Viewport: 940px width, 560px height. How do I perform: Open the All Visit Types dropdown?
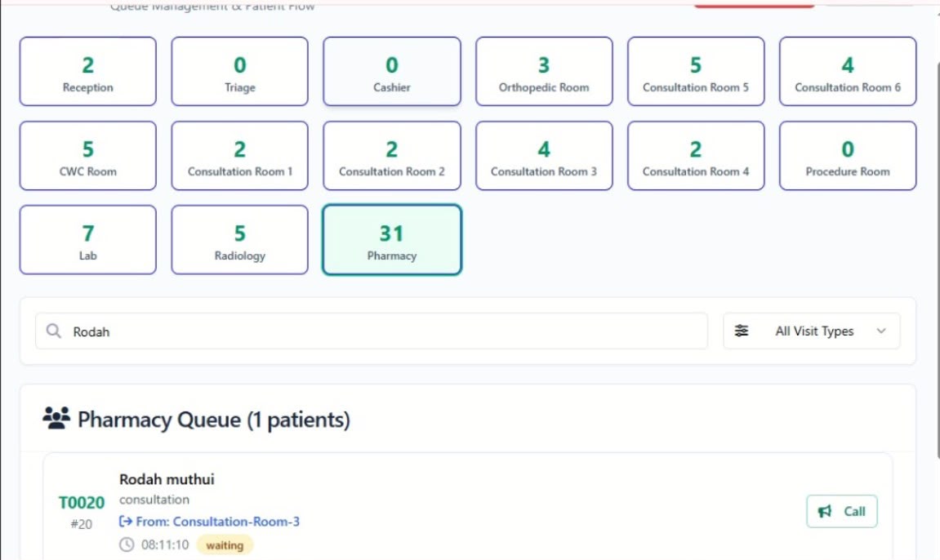pyautogui.click(x=811, y=331)
